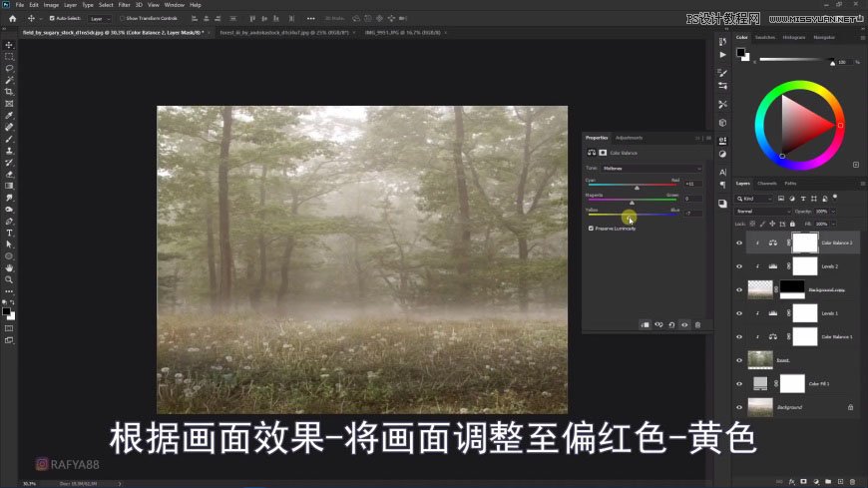Expand the Opacity value dropdown arrow
This screenshot has width=868, height=488.
pos(833,212)
